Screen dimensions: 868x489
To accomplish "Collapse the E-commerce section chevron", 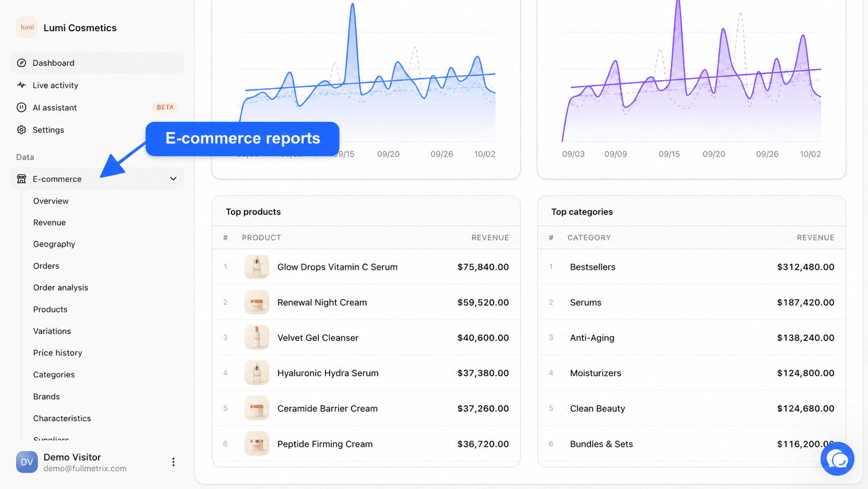I will (173, 179).
